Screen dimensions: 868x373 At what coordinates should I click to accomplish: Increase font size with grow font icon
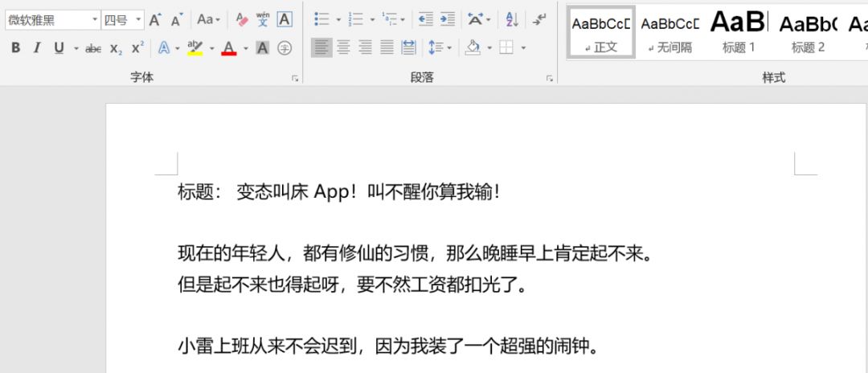[155, 20]
